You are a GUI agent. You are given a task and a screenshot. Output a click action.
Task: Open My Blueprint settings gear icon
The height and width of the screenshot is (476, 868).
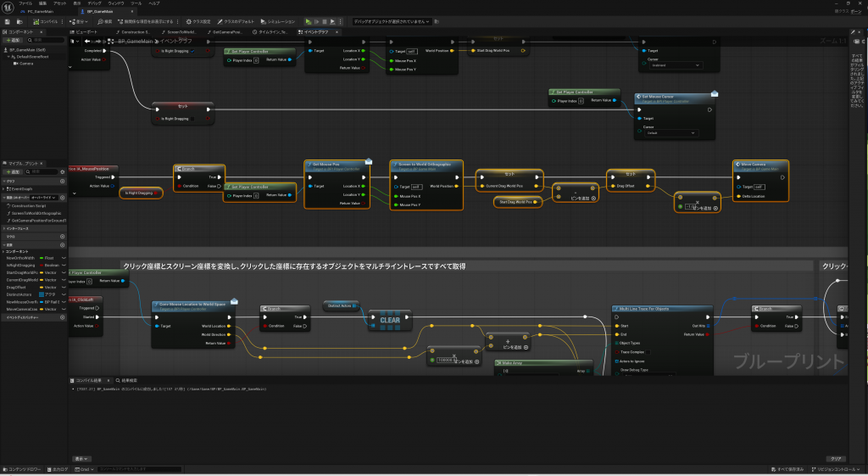63,171
